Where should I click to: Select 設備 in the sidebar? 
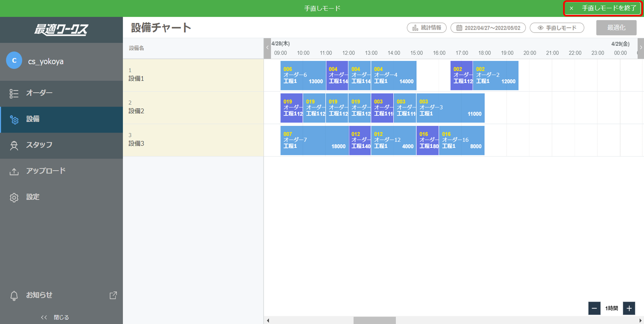[x=61, y=119]
